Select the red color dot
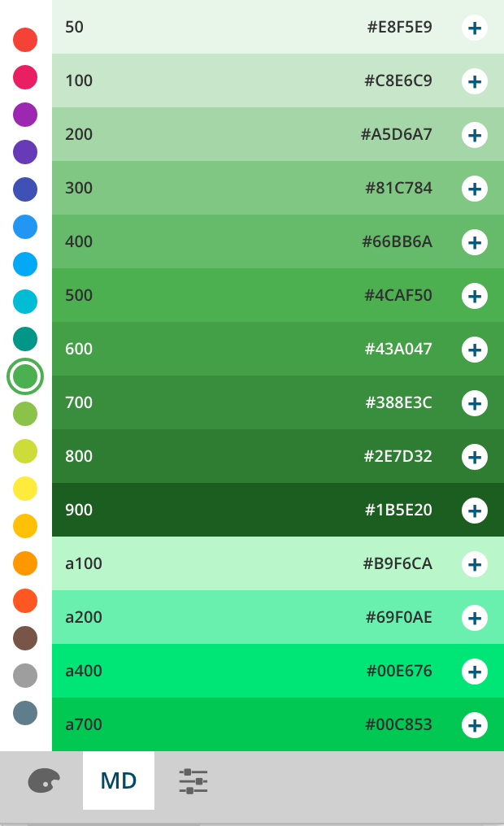The width and height of the screenshot is (504, 826). (25, 39)
